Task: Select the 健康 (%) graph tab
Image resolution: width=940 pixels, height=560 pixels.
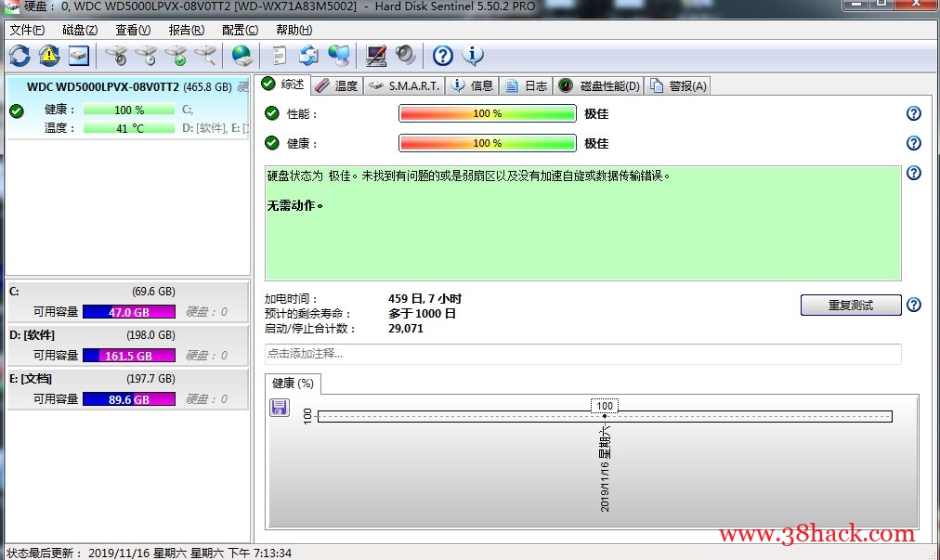Action: (x=294, y=384)
